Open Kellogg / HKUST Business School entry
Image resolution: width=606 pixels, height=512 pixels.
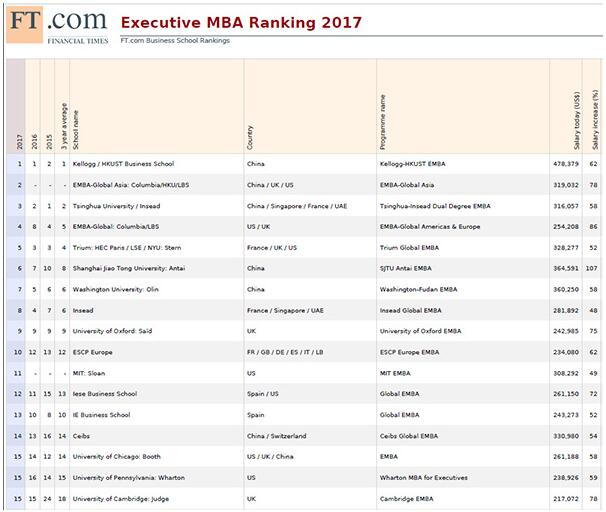123,163
